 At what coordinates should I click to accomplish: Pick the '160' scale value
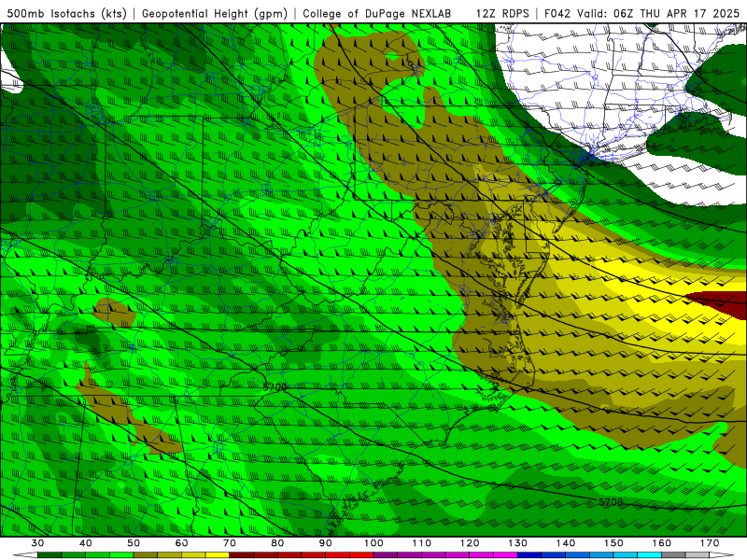pos(662,543)
